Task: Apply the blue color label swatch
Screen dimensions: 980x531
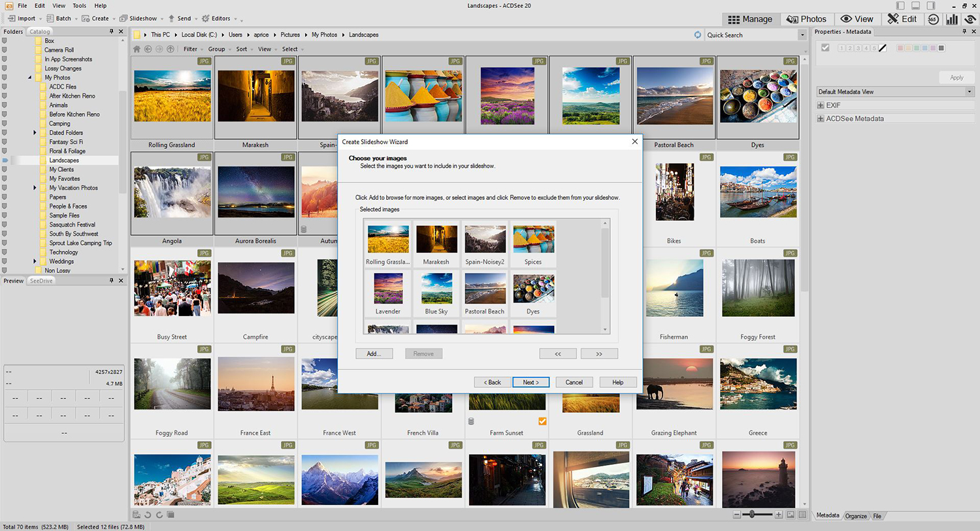Action: click(x=925, y=48)
